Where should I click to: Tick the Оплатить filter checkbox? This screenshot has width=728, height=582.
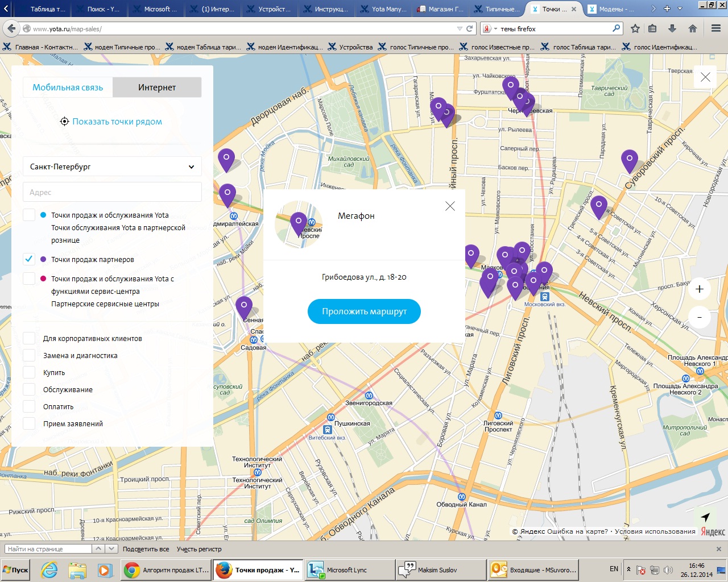click(x=29, y=406)
